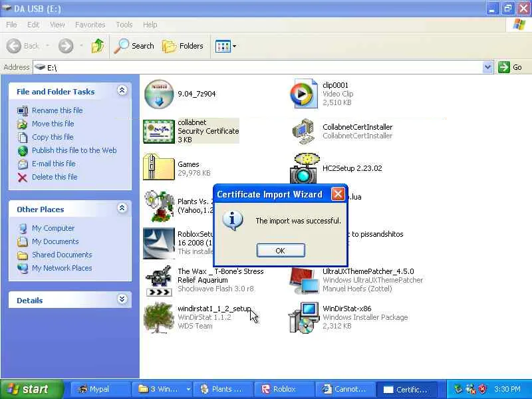The width and height of the screenshot is (532, 399).
Task: Click Publish this file to the Web
Action: pyautogui.click(x=74, y=150)
